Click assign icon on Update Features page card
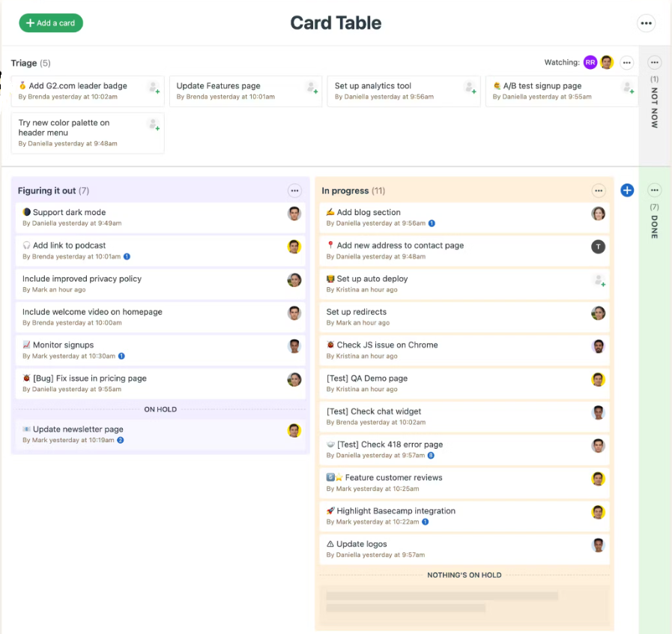Screen dimensions: 672x634 coord(312,88)
